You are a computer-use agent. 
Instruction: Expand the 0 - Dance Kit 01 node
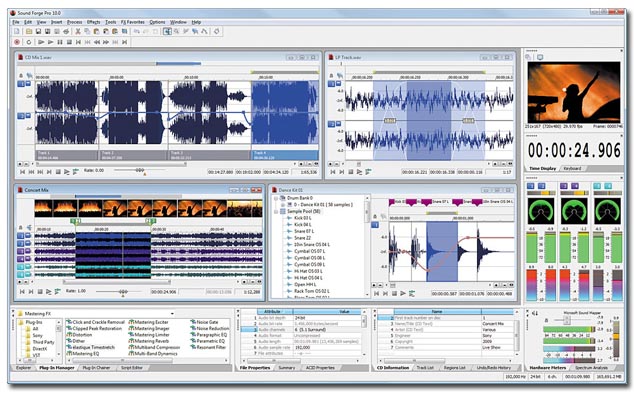[x=283, y=205]
